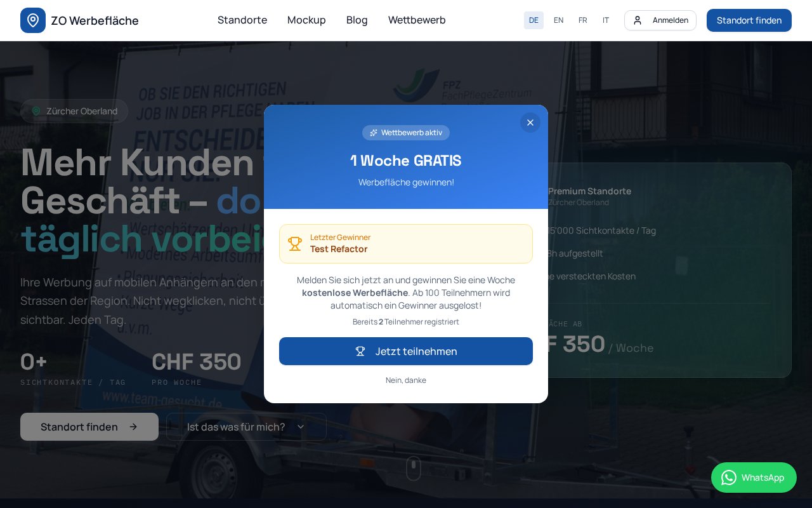This screenshot has width=812, height=508.
Task: Switch language to IT
Action: point(606,20)
